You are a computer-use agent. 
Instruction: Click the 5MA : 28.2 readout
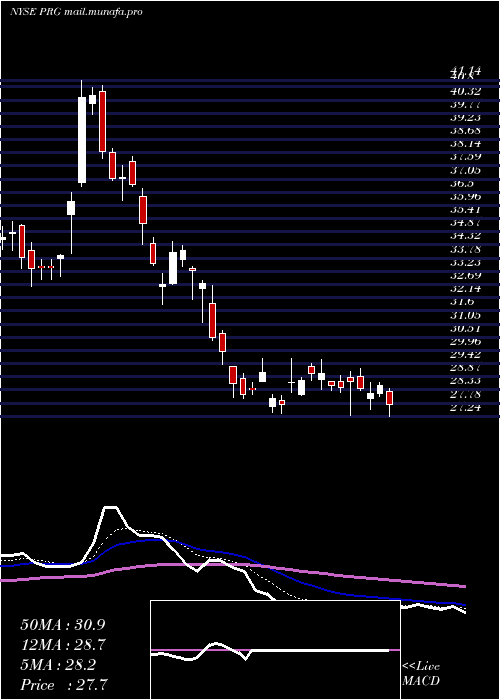click(58, 664)
